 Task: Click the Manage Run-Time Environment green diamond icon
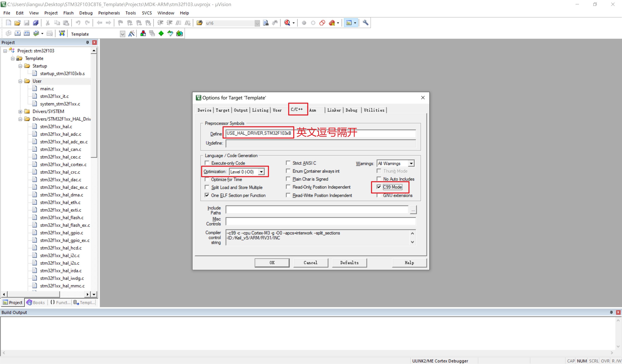click(161, 34)
